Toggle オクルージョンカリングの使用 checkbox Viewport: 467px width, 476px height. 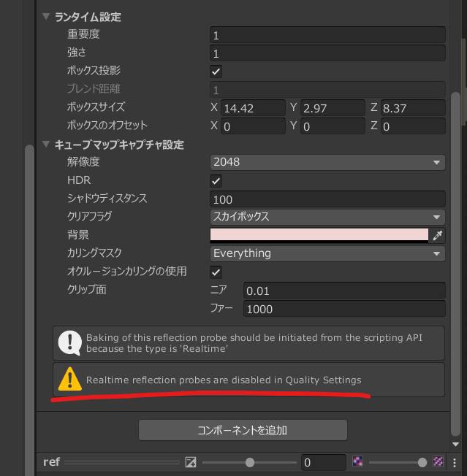coord(216,272)
